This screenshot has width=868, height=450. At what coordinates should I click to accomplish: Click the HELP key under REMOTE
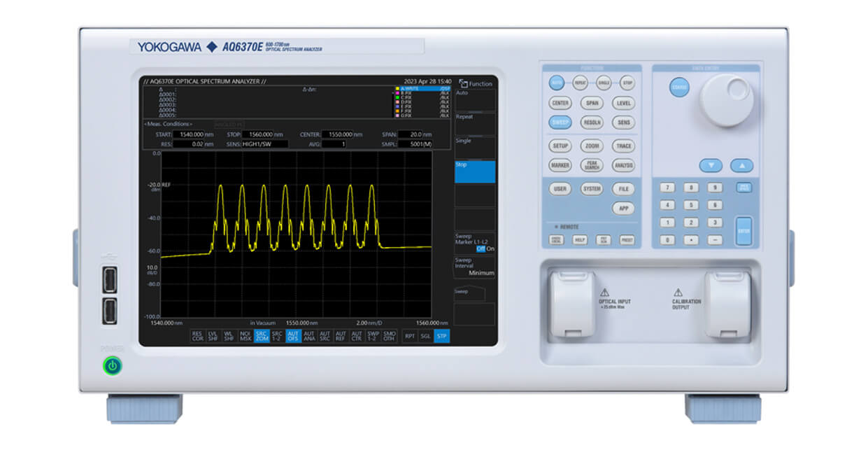(580, 239)
